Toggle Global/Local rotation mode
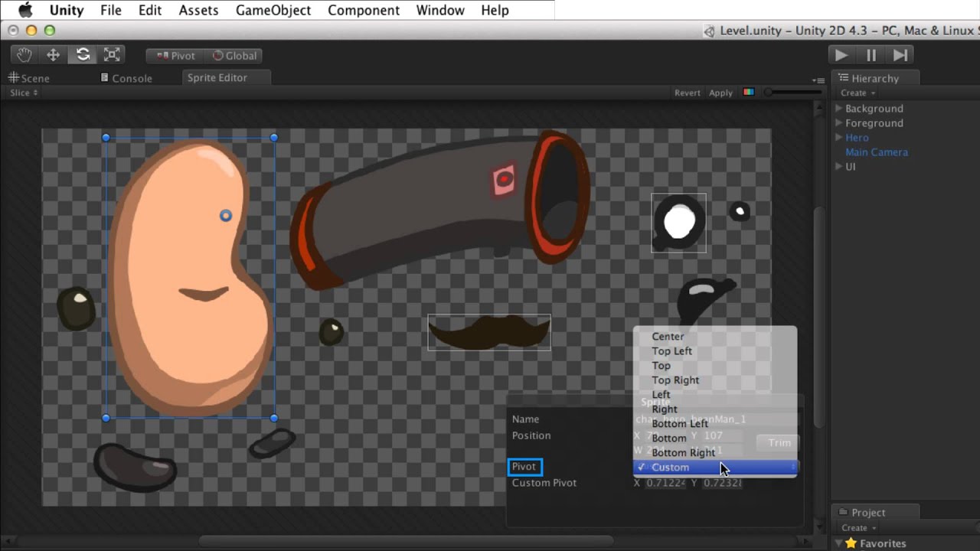980x551 pixels. (234, 56)
